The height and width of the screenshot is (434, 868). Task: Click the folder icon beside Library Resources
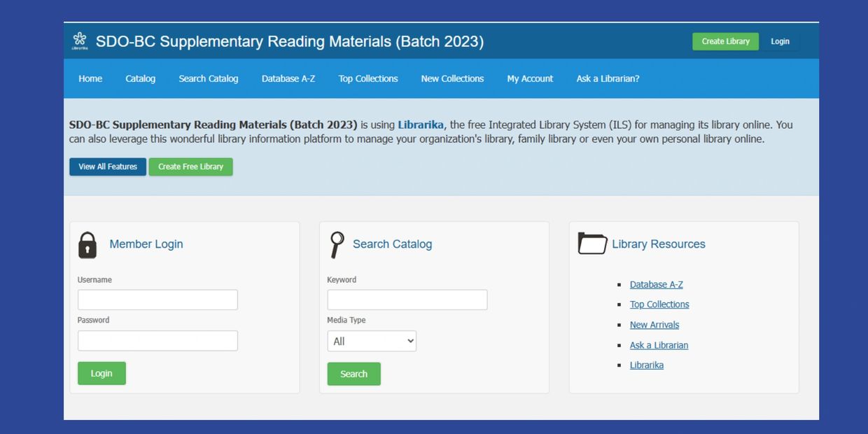click(x=592, y=244)
